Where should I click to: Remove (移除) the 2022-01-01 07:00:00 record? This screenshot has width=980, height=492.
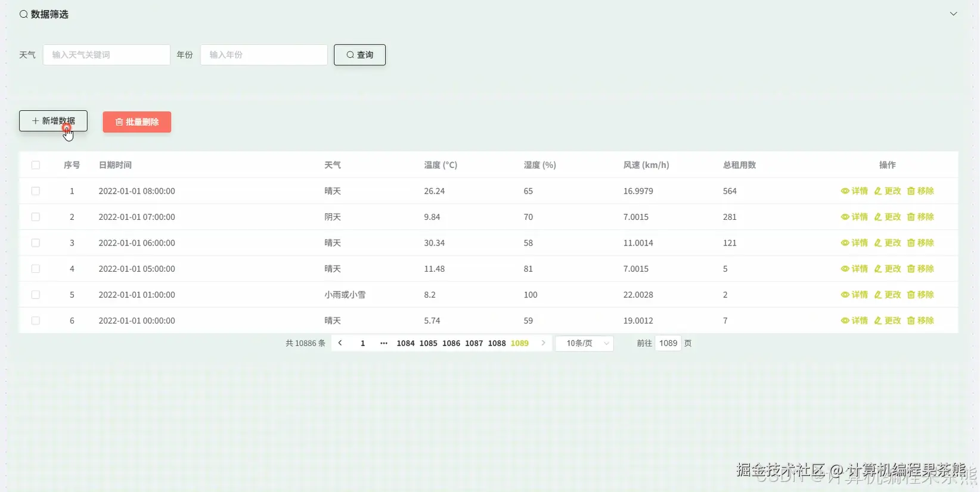(920, 217)
